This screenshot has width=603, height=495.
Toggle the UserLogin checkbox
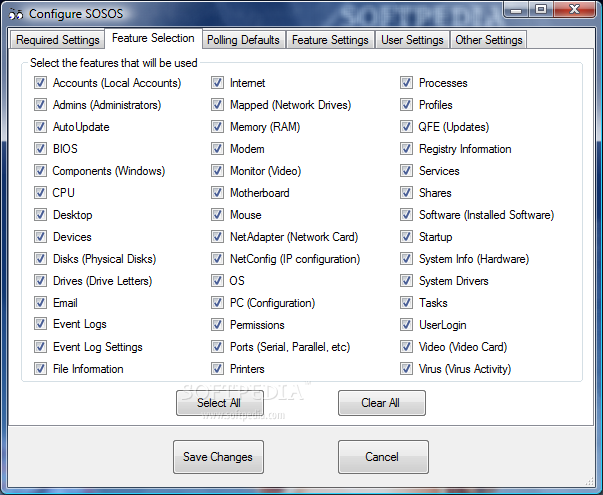[406, 324]
